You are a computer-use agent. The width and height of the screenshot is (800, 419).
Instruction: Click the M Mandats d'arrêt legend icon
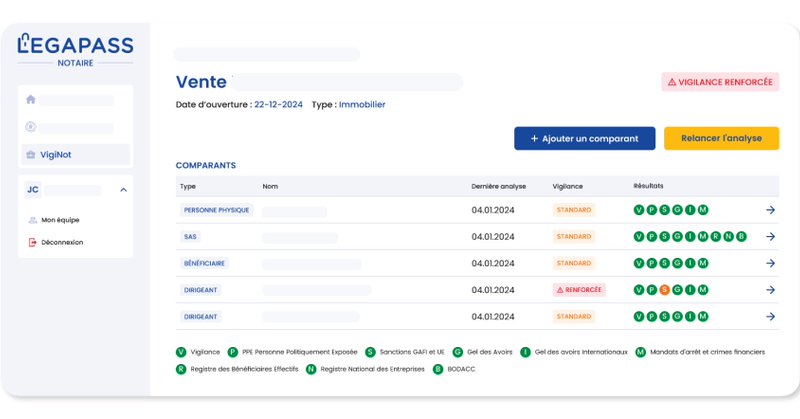pyautogui.click(x=640, y=352)
